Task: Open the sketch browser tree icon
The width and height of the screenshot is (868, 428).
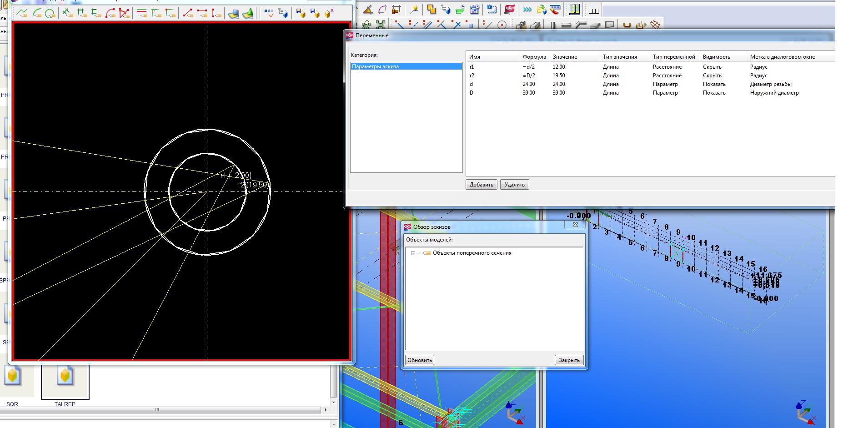Action: [x=283, y=13]
